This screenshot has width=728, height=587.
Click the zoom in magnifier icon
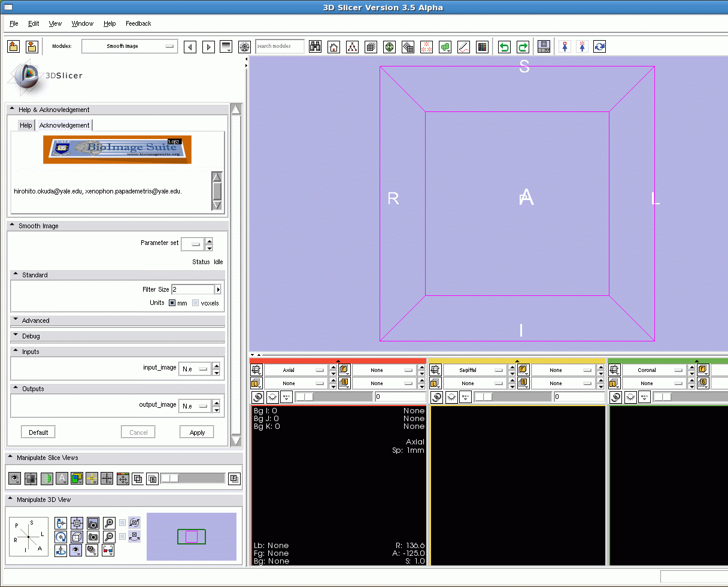pos(108,523)
